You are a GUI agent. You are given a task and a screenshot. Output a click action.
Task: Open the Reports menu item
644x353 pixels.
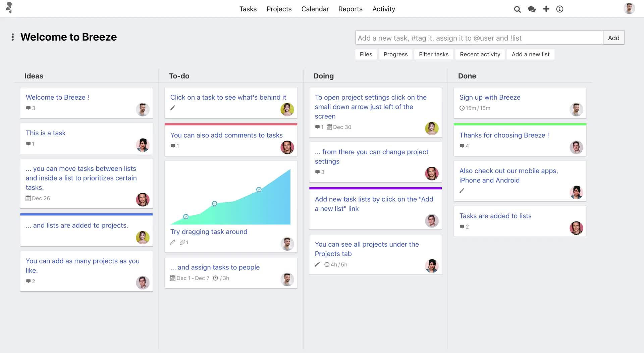[x=350, y=9]
